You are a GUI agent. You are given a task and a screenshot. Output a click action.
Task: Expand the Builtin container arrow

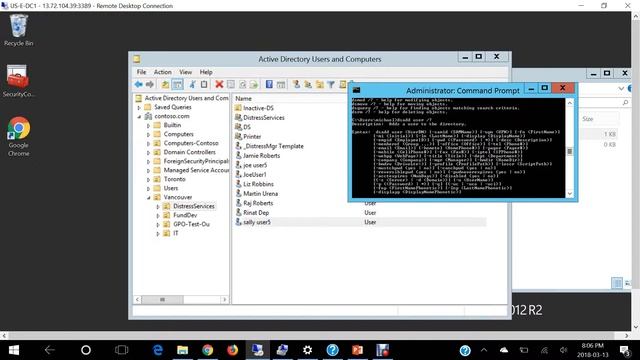click(149, 125)
